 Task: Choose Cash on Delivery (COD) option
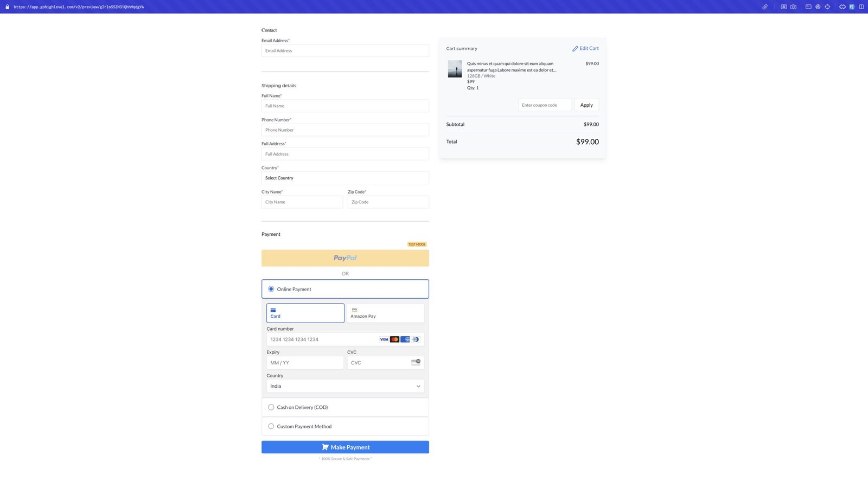(x=271, y=407)
